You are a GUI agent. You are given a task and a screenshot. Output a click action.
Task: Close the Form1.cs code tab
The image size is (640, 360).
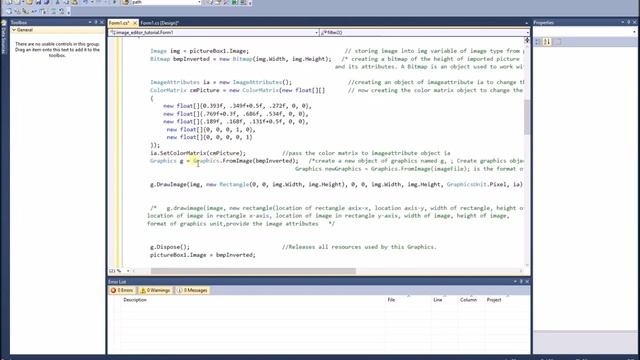(x=135, y=23)
